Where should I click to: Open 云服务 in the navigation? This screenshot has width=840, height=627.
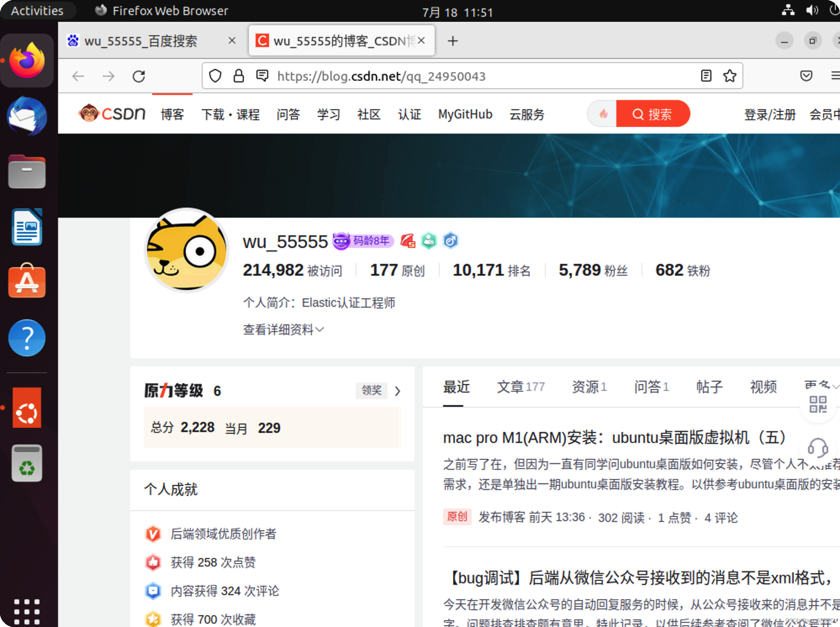click(x=527, y=114)
